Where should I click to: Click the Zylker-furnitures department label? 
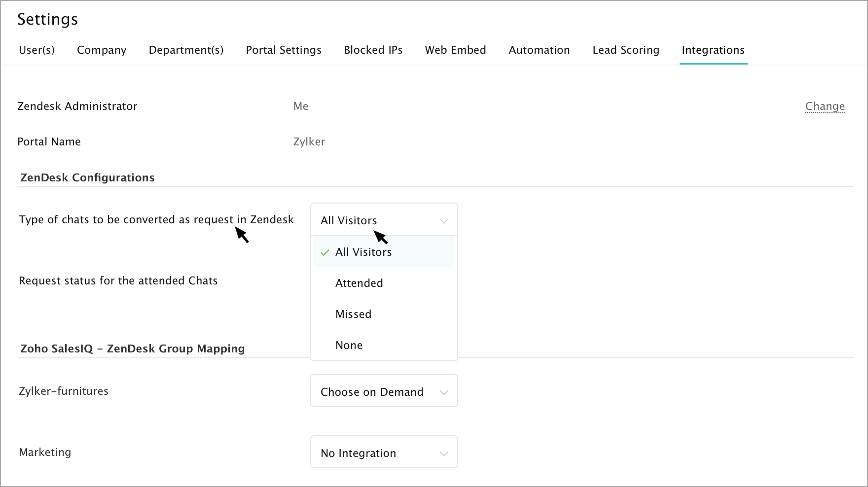(64, 391)
